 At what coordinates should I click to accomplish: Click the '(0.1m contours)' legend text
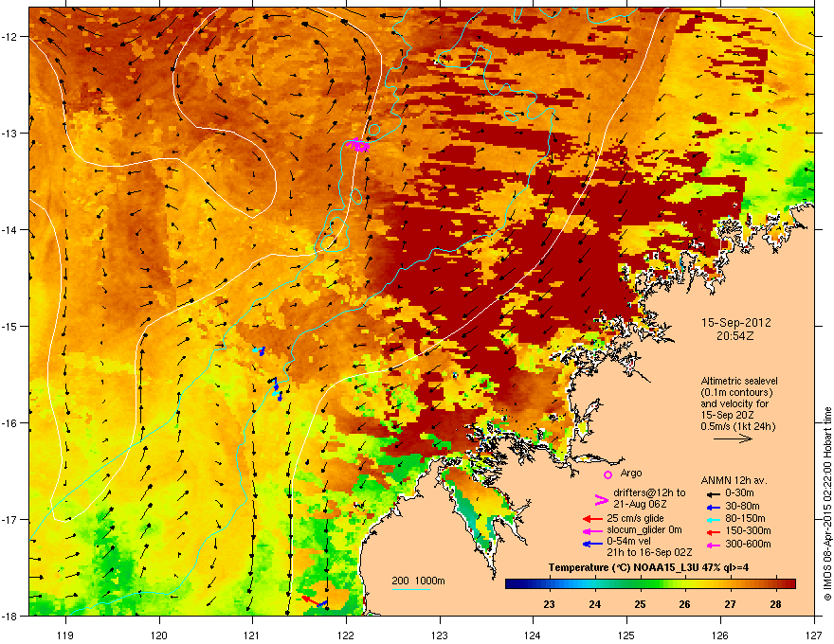(736, 393)
